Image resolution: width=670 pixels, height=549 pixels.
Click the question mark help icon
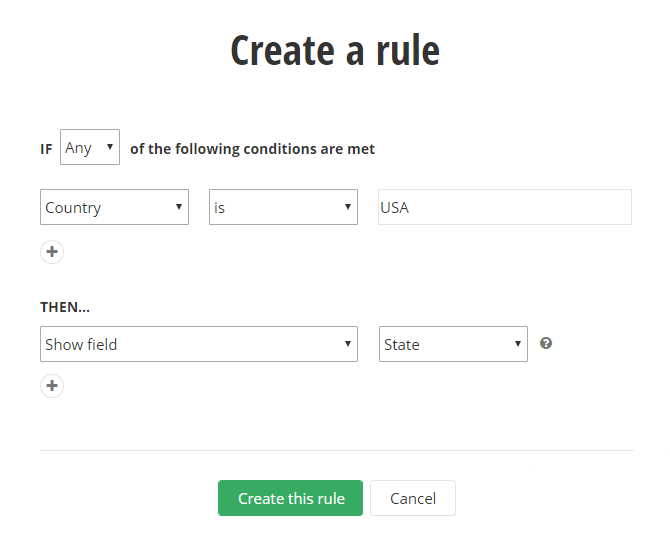(x=546, y=343)
